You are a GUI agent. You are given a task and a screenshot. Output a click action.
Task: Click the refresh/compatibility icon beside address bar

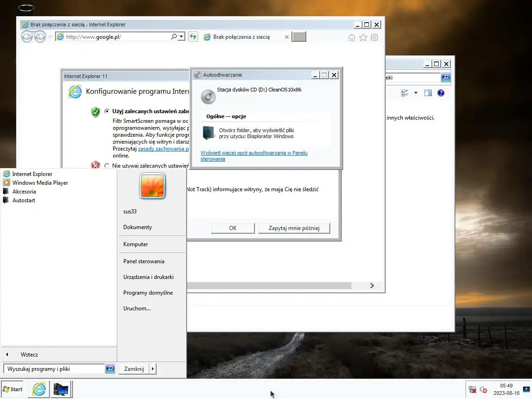coord(193,36)
